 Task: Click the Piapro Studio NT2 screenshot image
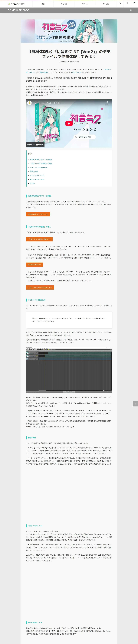pos(69,370)
